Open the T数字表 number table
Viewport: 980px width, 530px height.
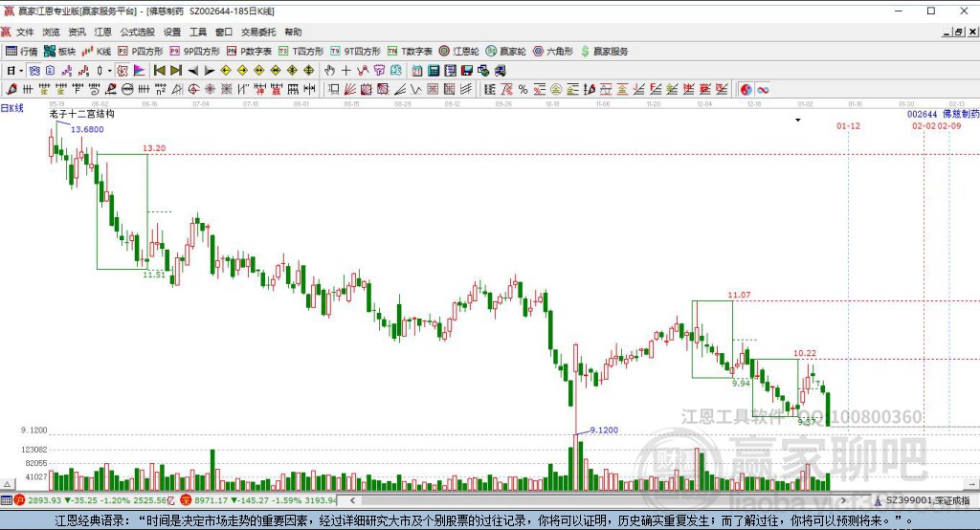tap(410, 52)
